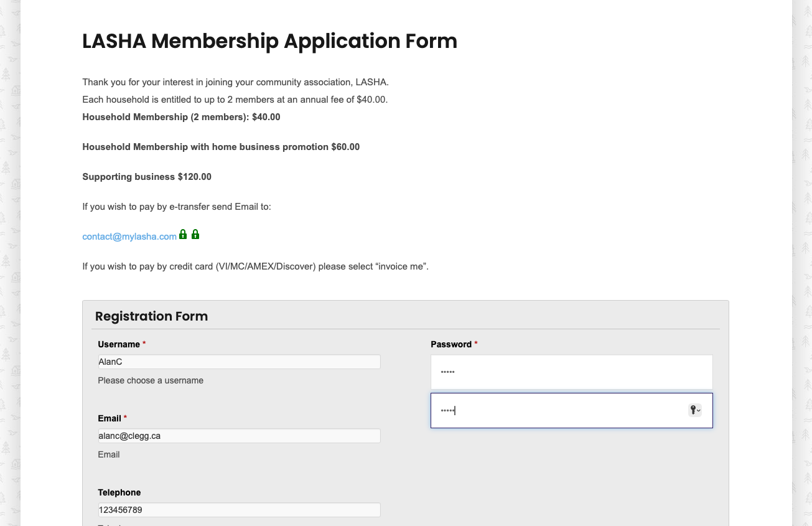Click the bold Email label with asterisk
The image size is (812, 526).
click(112, 418)
